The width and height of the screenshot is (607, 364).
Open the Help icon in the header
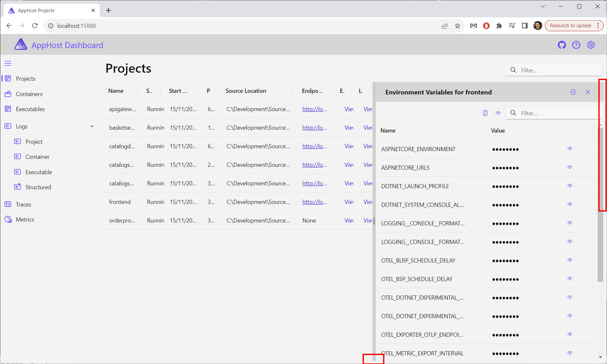click(x=576, y=45)
